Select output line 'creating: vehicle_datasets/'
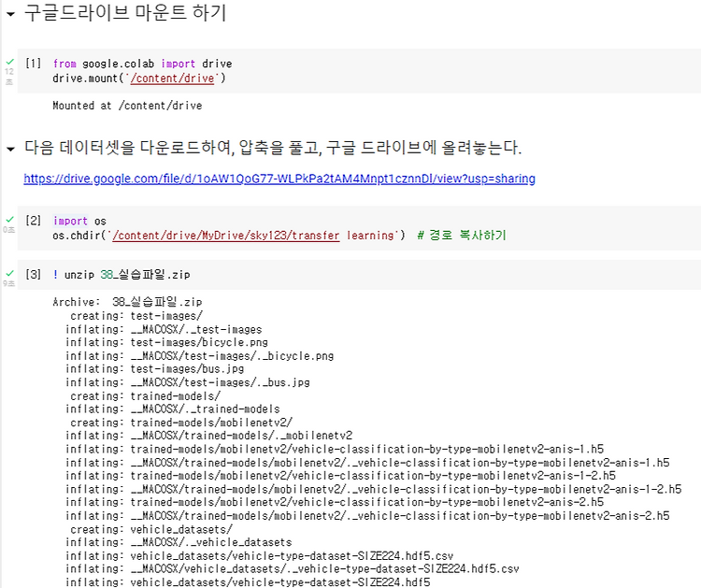Screen dimensions: 701x588 coord(151,529)
